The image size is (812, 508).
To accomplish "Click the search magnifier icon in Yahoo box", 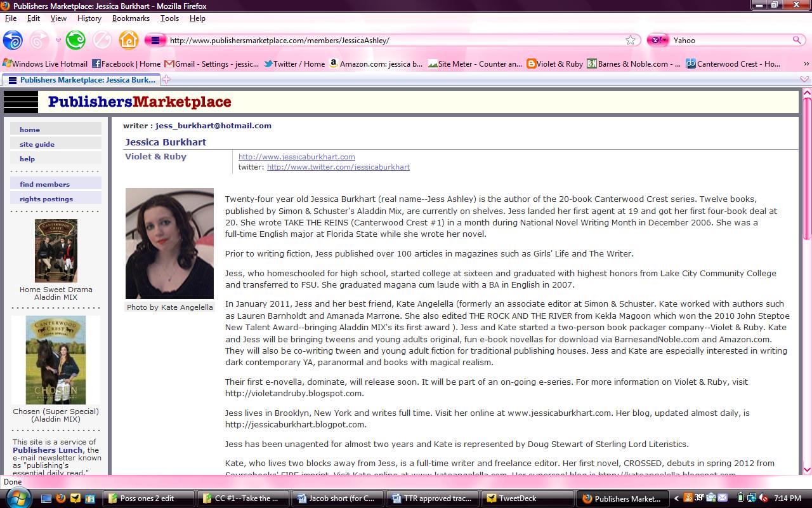I will coord(797,40).
